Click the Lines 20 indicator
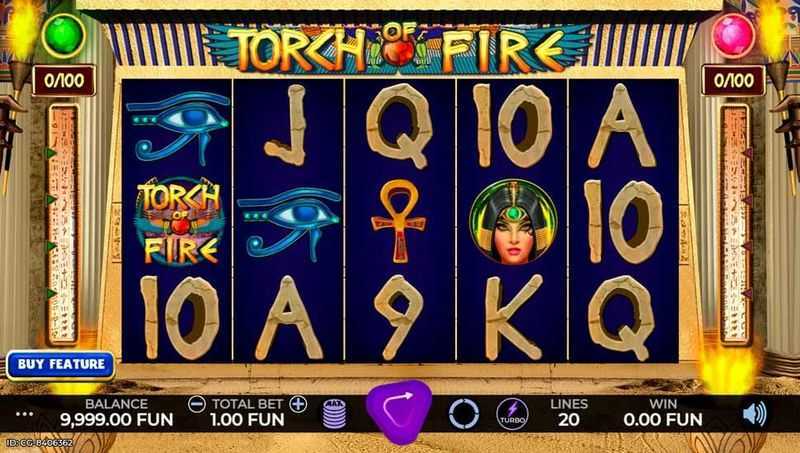Screen dimensions: 800x453 tap(569, 412)
